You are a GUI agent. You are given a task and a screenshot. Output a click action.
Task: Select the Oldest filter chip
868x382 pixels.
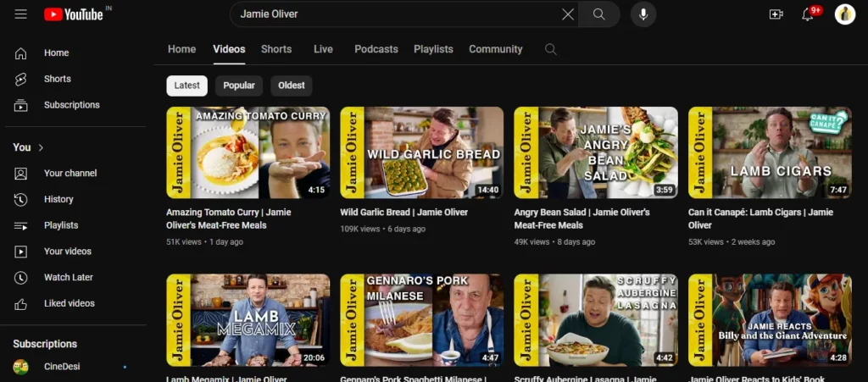point(292,86)
